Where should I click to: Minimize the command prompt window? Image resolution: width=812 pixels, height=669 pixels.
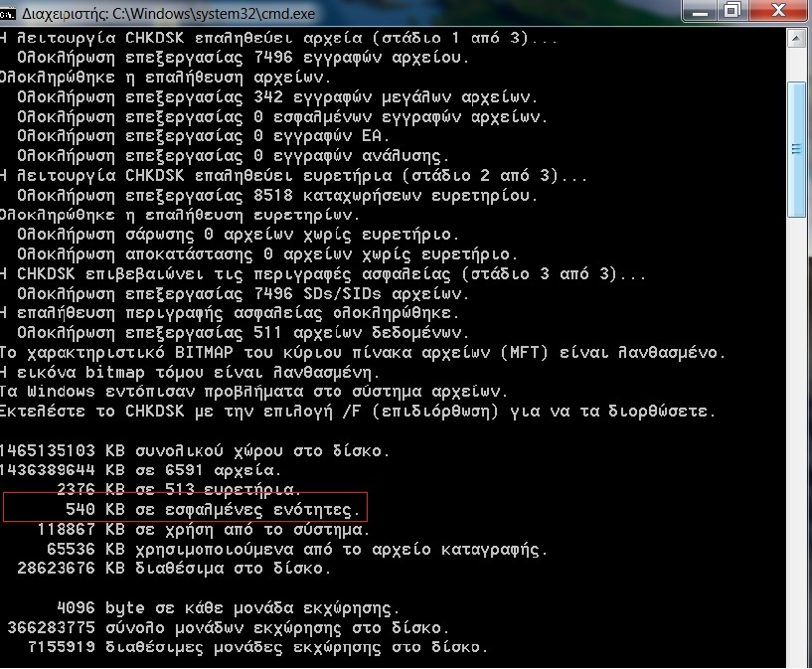pyautogui.click(x=700, y=11)
